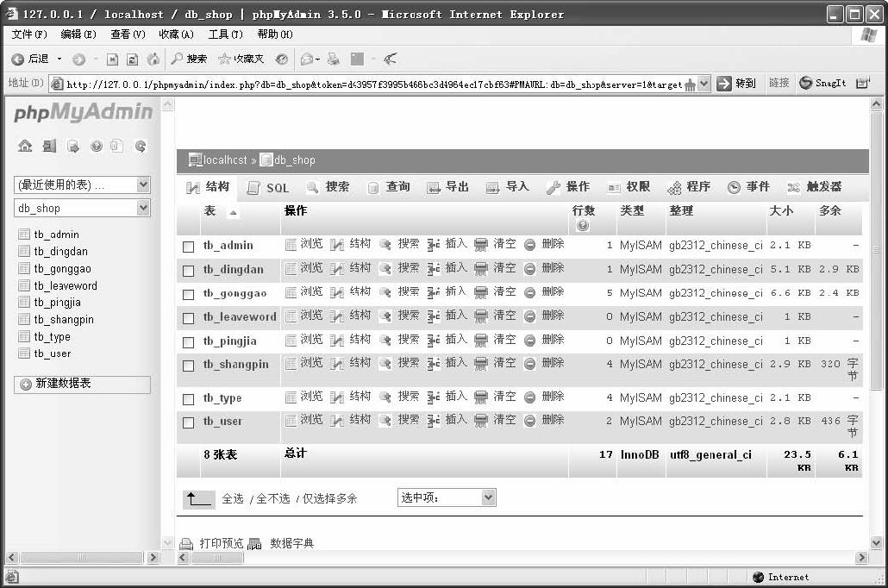Click the row count help icon in header
This screenshot has height=588, width=888.
583,225
